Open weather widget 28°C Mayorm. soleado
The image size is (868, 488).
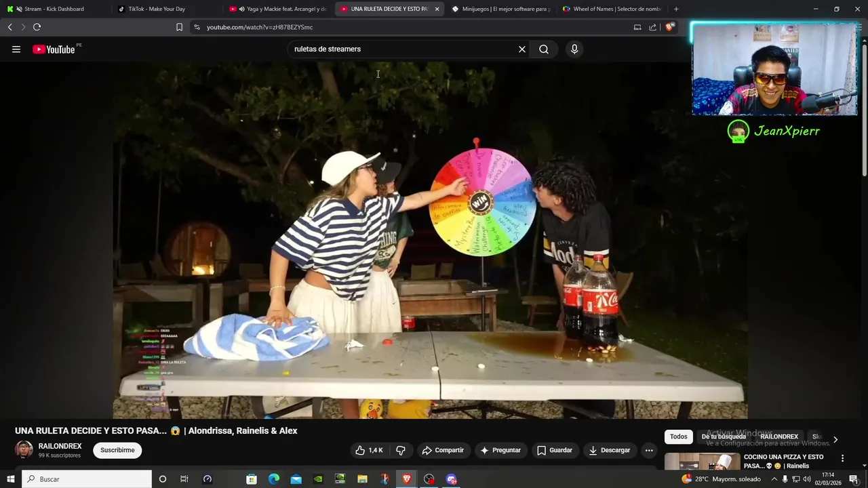[722, 479]
